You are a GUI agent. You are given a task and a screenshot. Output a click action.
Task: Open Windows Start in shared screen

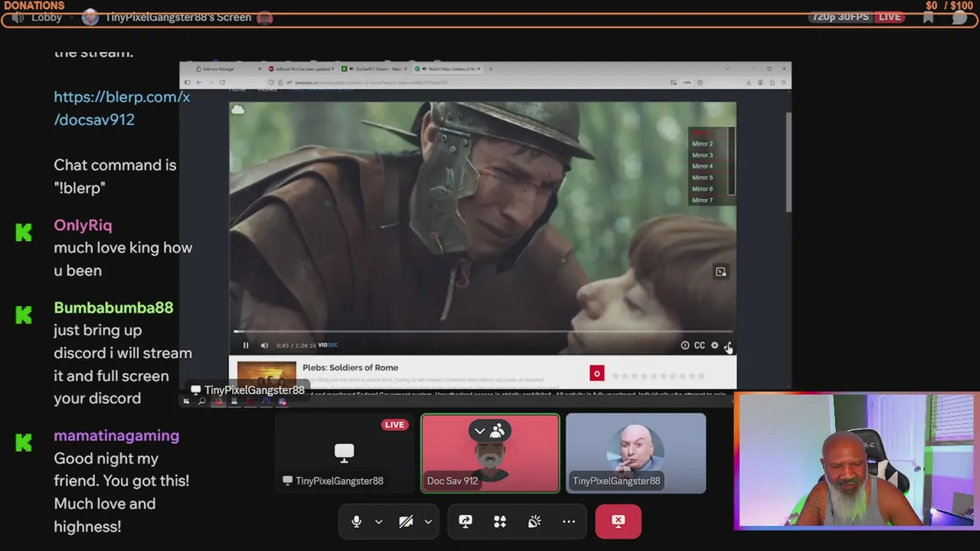pyautogui.click(x=186, y=401)
